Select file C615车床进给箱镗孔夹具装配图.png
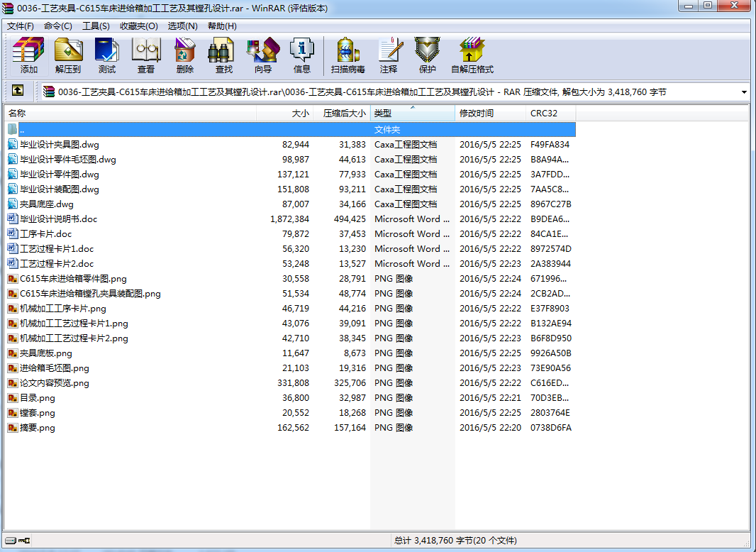 (x=90, y=293)
